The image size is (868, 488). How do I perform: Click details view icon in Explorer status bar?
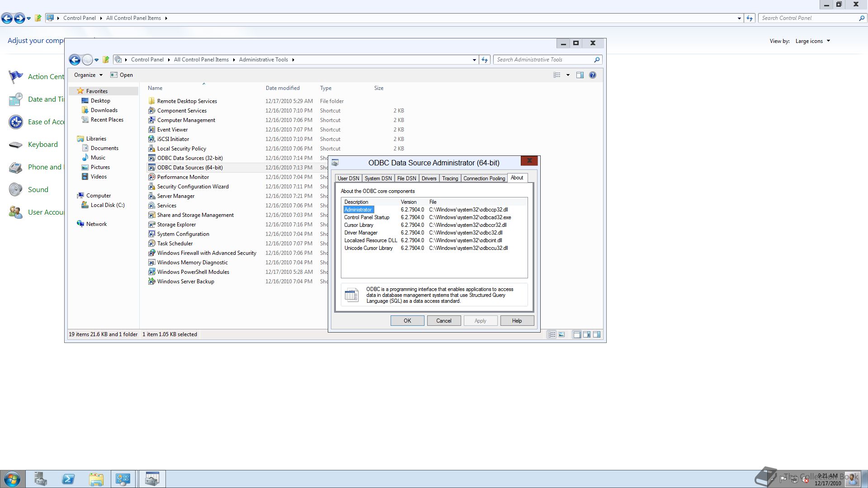(x=552, y=334)
